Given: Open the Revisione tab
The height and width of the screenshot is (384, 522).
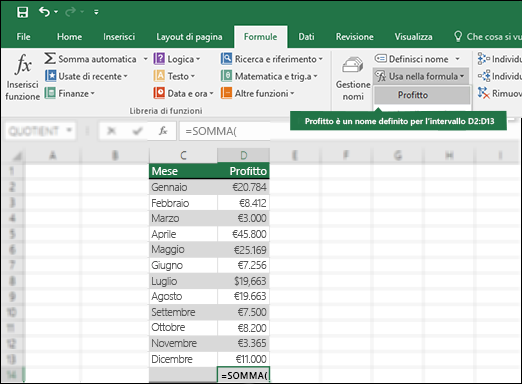Looking at the screenshot, I should [354, 37].
